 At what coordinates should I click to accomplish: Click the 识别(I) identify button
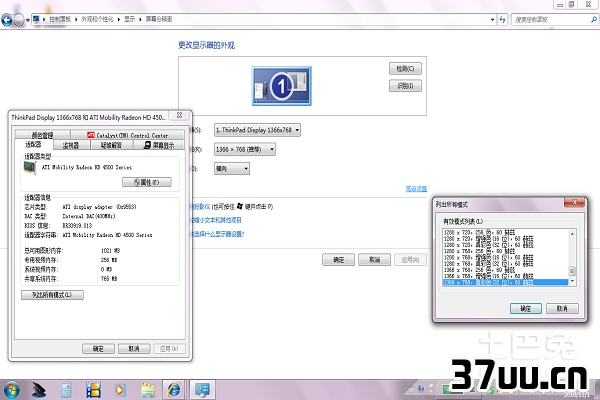pos(405,86)
